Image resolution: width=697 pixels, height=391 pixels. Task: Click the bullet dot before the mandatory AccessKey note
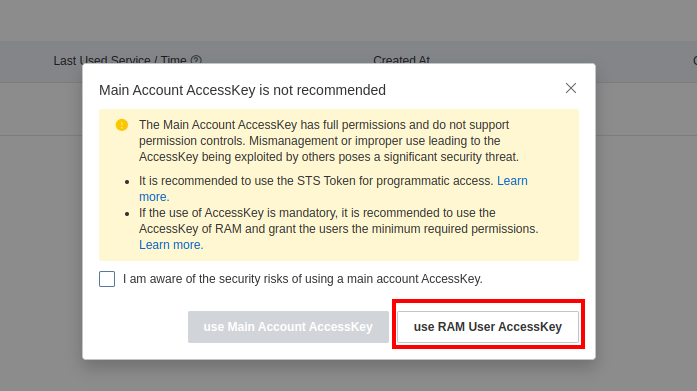[x=127, y=214]
